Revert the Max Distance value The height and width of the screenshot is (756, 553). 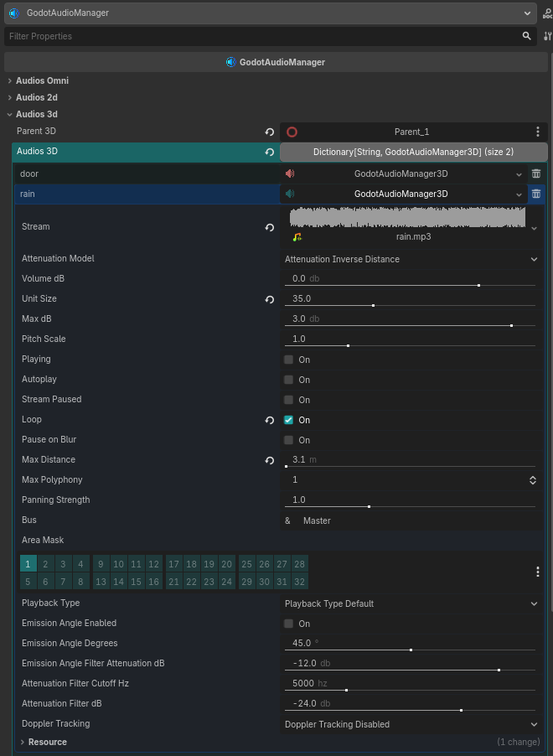[270, 461]
